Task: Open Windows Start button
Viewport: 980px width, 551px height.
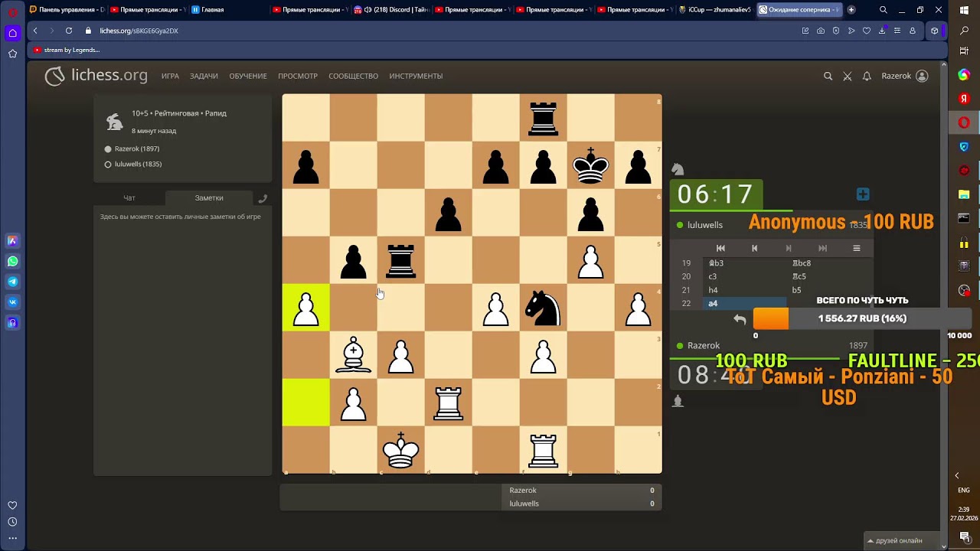Action: tap(964, 10)
